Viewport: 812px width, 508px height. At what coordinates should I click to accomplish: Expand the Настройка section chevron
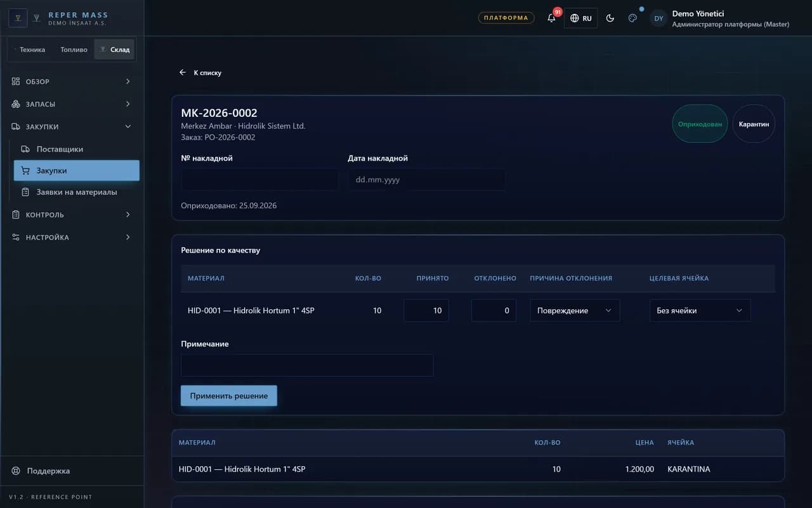click(128, 237)
